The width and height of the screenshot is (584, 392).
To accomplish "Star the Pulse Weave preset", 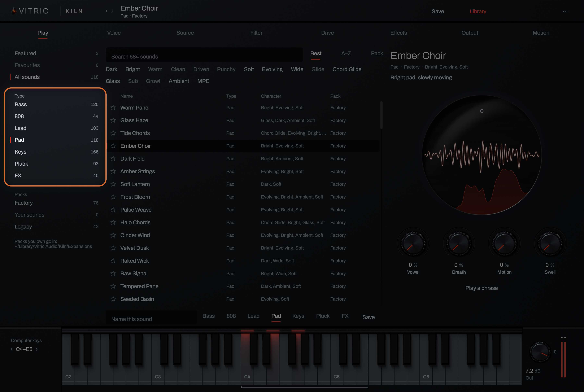I will (x=113, y=210).
